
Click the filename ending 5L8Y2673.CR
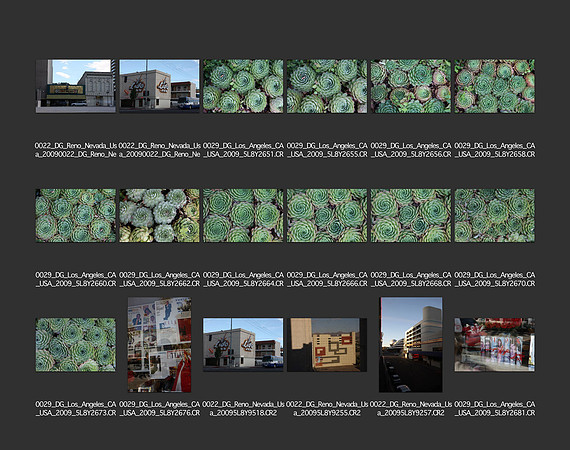[x=76, y=409]
